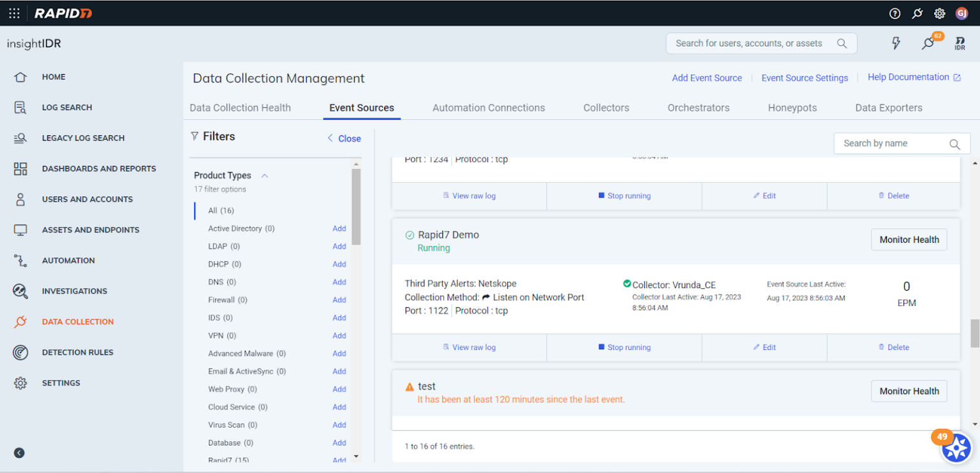Open the app launcher grid icon

click(x=14, y=13)
